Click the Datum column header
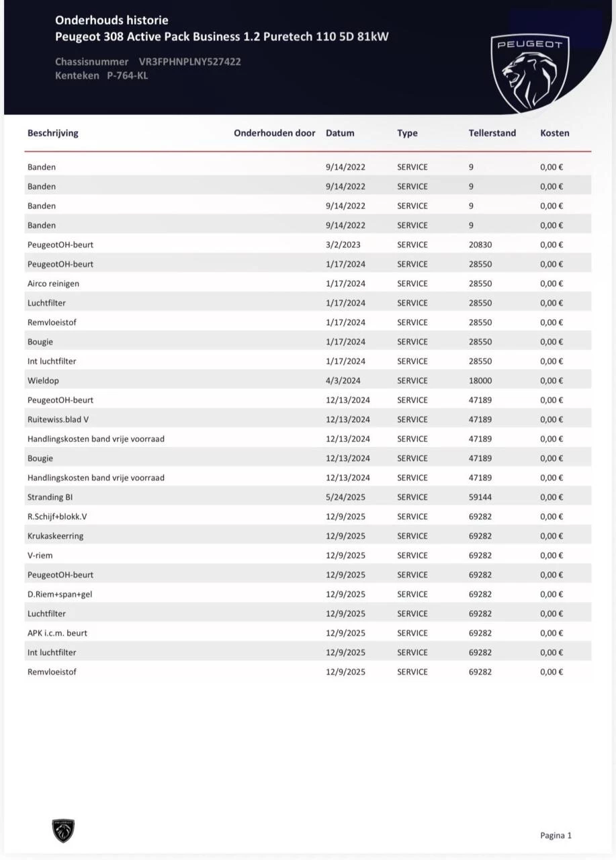The height and width of the screenshot is (860, 616). click(x=340, y=133)
